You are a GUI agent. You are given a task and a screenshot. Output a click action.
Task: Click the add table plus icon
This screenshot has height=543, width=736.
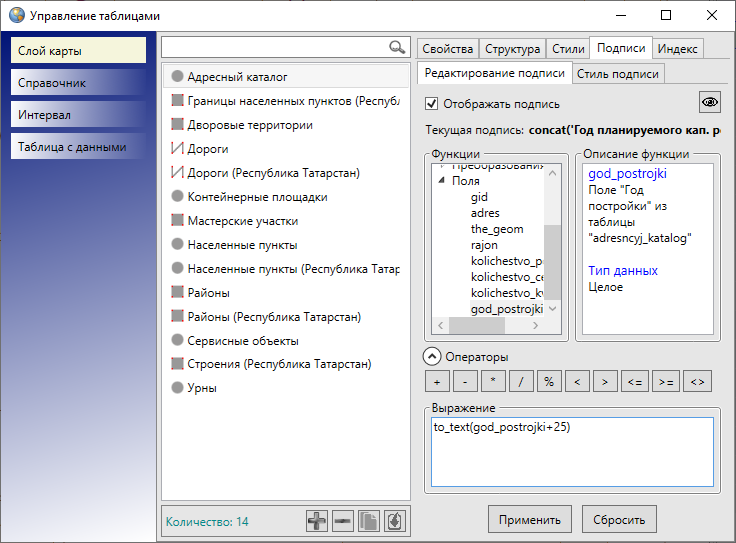(x=317, y=521)
